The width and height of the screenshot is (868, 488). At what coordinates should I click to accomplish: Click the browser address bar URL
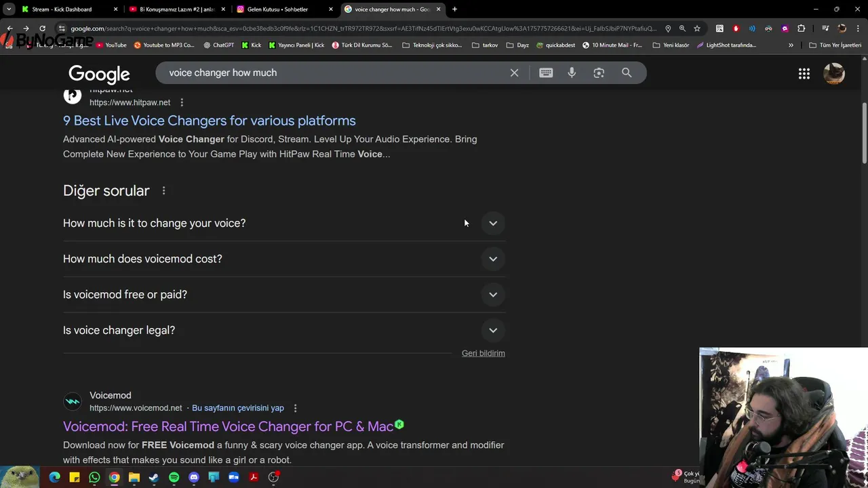coord(363,28)
